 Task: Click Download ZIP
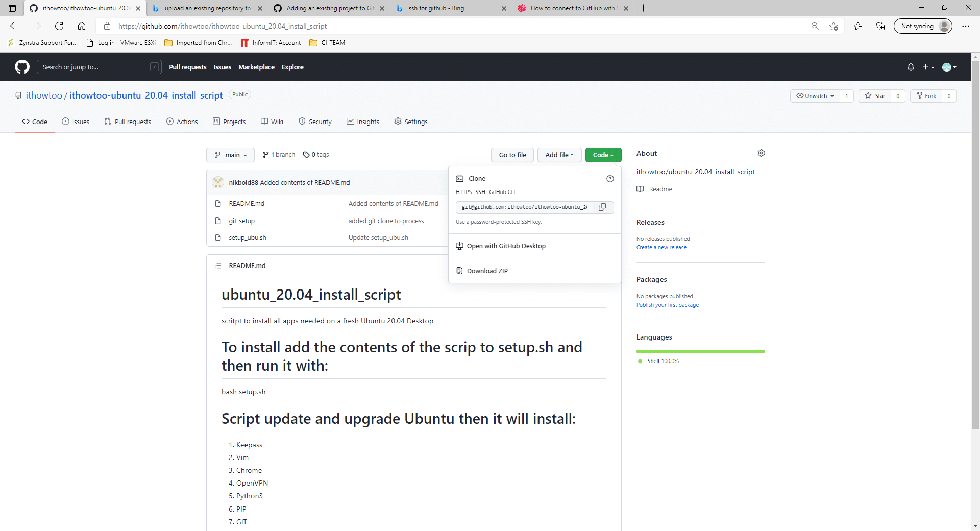(487, 271)
